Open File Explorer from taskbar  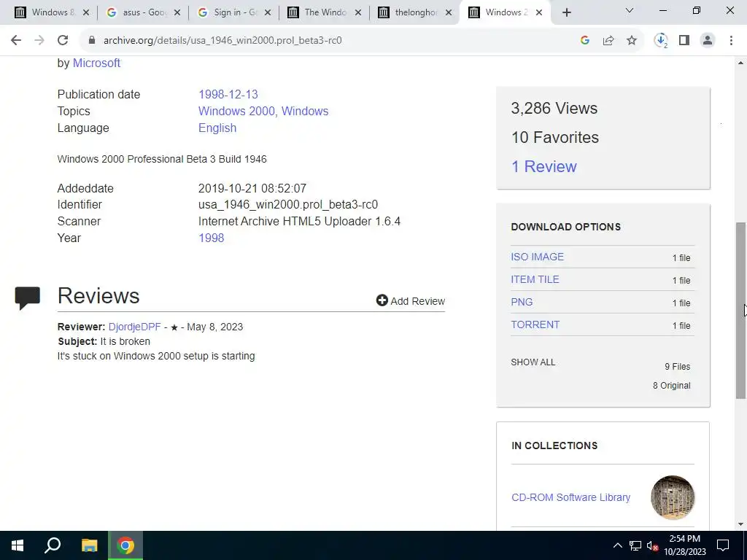[x=89, y=545]
